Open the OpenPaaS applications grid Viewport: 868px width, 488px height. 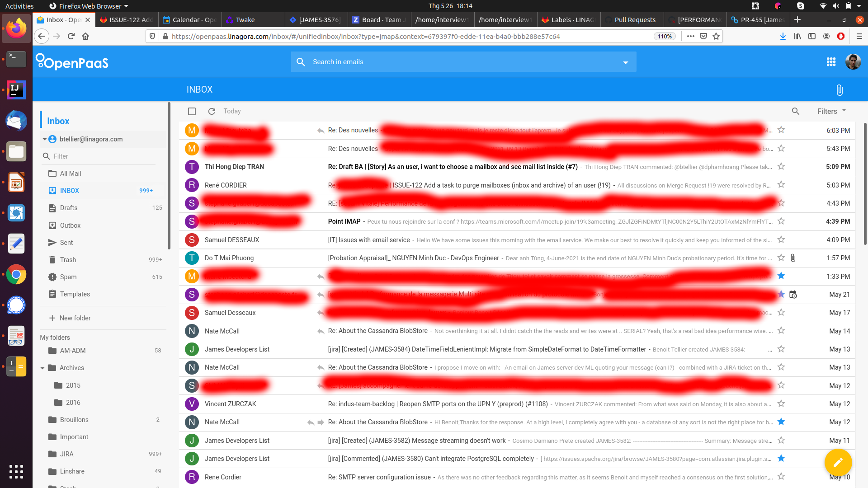831,62
